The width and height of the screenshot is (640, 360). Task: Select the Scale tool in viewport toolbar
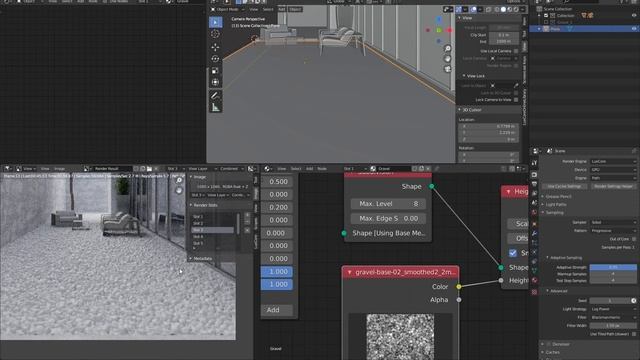tap(216, 71)
